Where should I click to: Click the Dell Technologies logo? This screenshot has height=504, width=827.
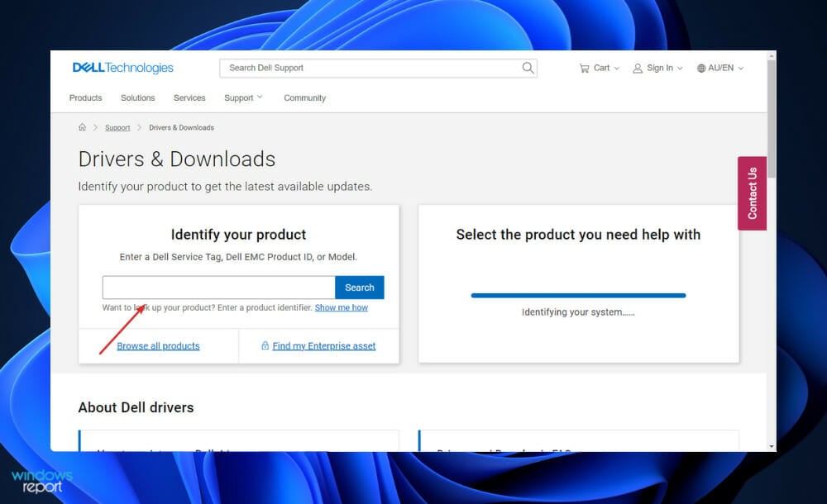click(x=123, y=68)
